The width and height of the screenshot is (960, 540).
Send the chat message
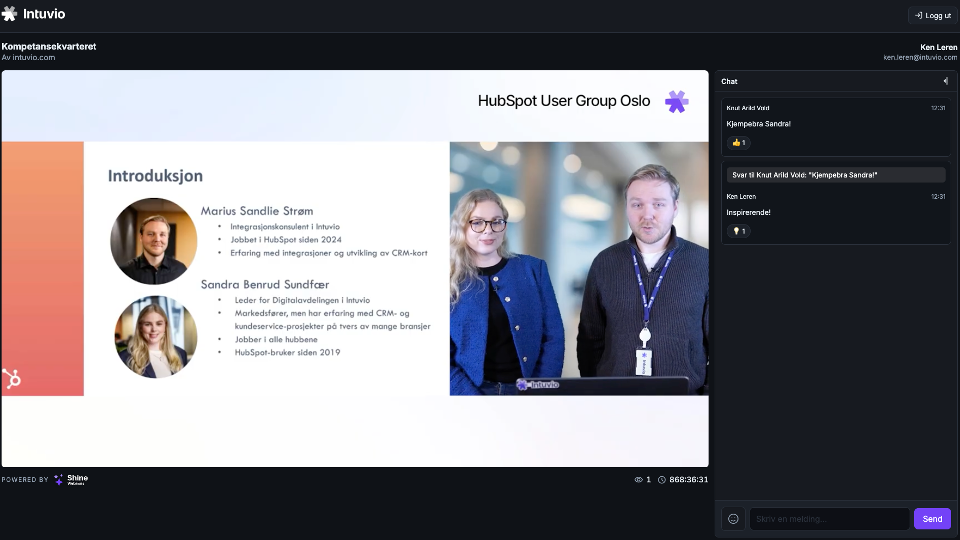coord(932,519)
